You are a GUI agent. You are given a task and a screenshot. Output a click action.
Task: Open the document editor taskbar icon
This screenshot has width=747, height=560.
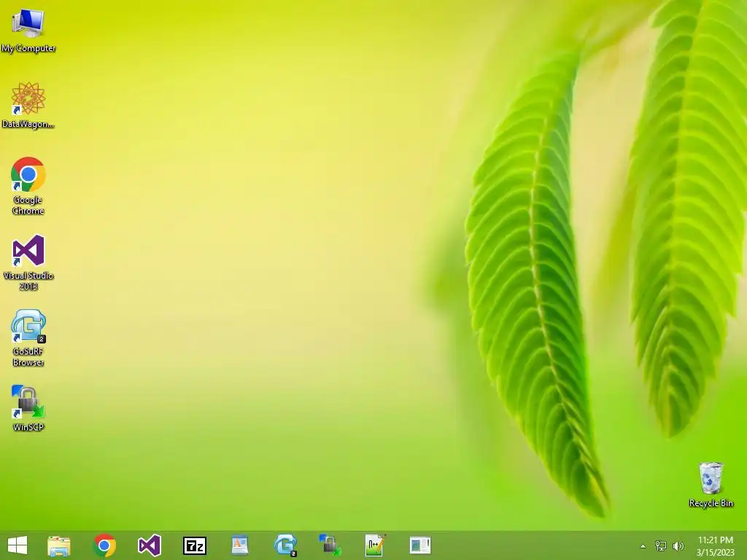click(x=239, y=545)
